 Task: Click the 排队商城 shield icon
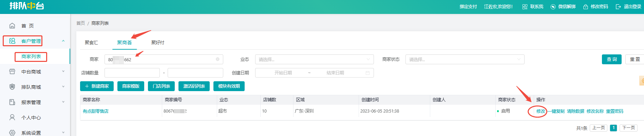12,87
